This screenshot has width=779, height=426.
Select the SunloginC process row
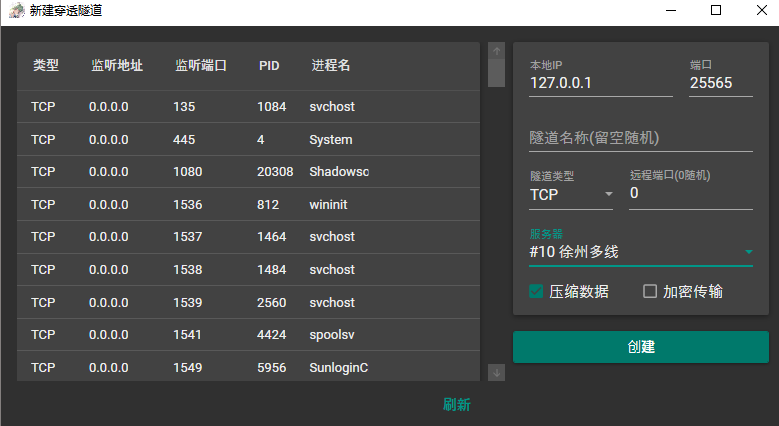pyautogui.click(x=248, y=367)
